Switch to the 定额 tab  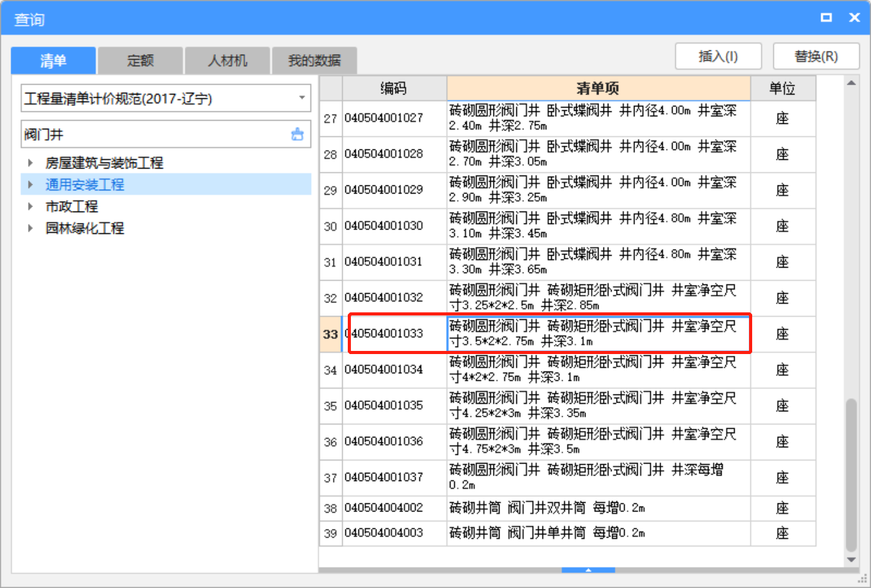pyautogui.click(x=141, y=60)
